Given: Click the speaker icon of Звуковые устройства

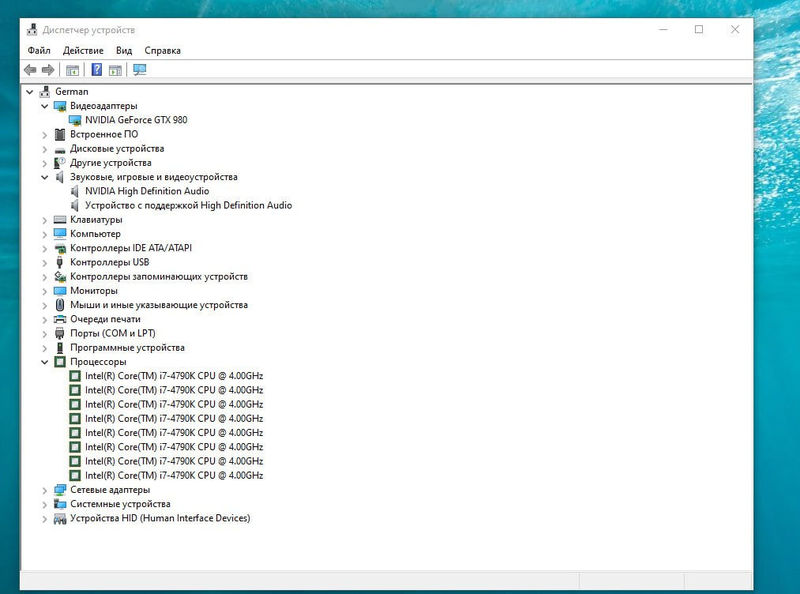Looking at the screenshot, I should tap(60, 177).
